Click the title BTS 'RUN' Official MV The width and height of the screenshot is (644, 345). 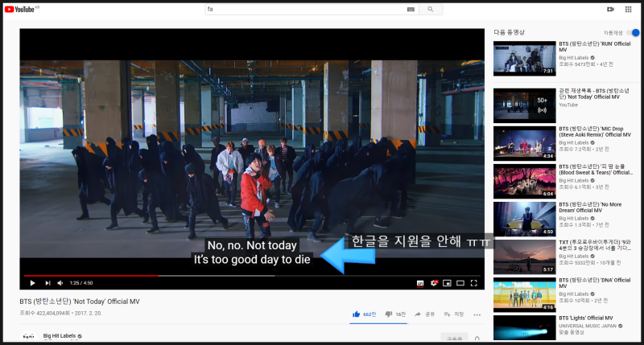click(594, 47)
